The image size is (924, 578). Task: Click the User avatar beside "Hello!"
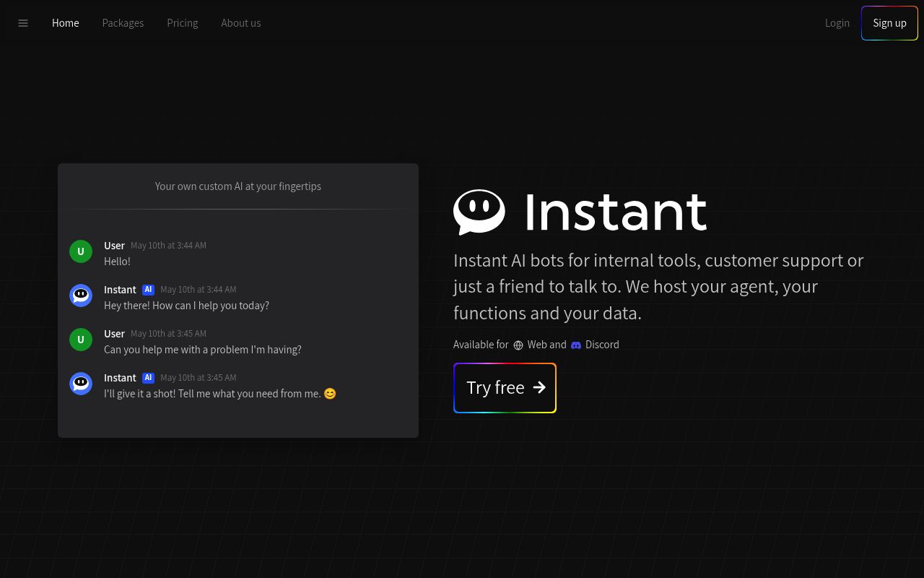[81, 251]
